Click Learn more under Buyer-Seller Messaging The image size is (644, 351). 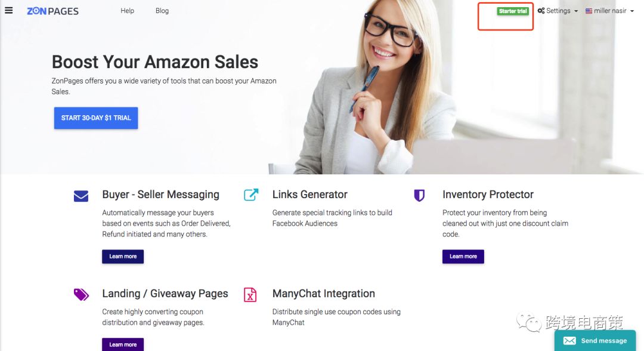click(x=123, y=257)
